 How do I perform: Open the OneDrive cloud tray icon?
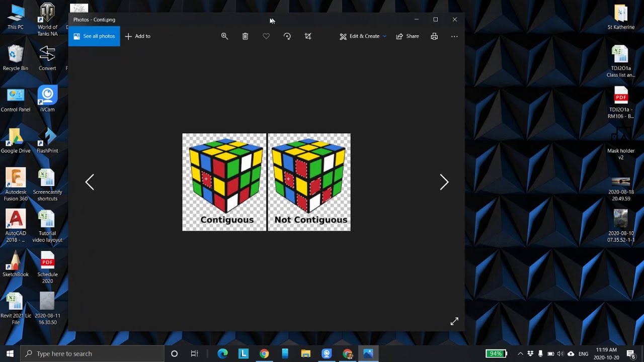[x=571, y=353]
